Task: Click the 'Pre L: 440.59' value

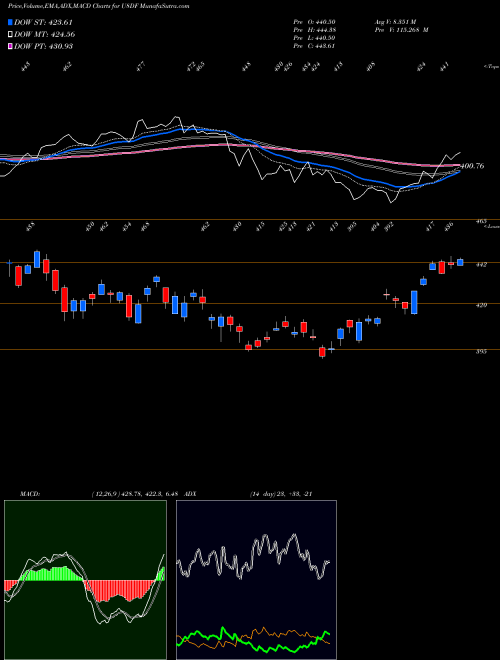Action: (314, 38)
